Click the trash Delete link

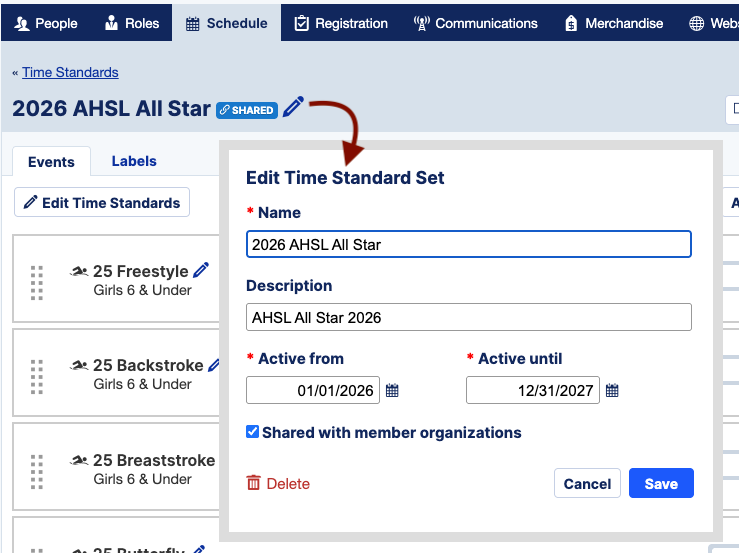(x=278, y=484)
